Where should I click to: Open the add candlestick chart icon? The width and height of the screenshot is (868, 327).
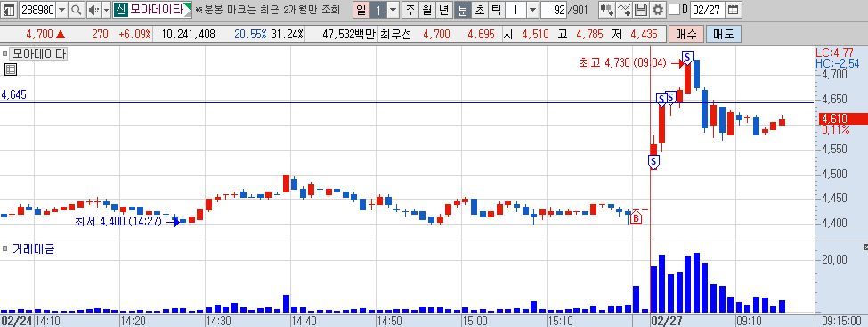(x=607, y=10)
